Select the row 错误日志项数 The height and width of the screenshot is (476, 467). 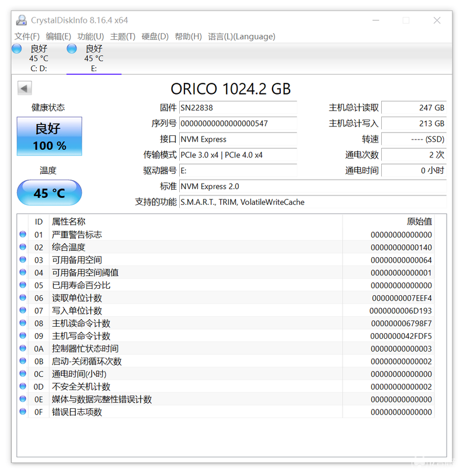click(x=226, y=412)
